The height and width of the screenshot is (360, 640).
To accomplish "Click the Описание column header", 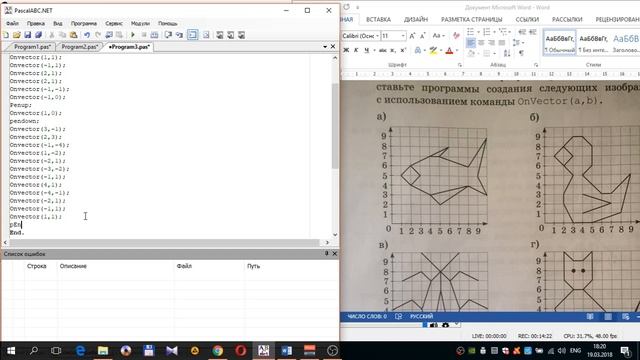I will [x=73, y=266].
